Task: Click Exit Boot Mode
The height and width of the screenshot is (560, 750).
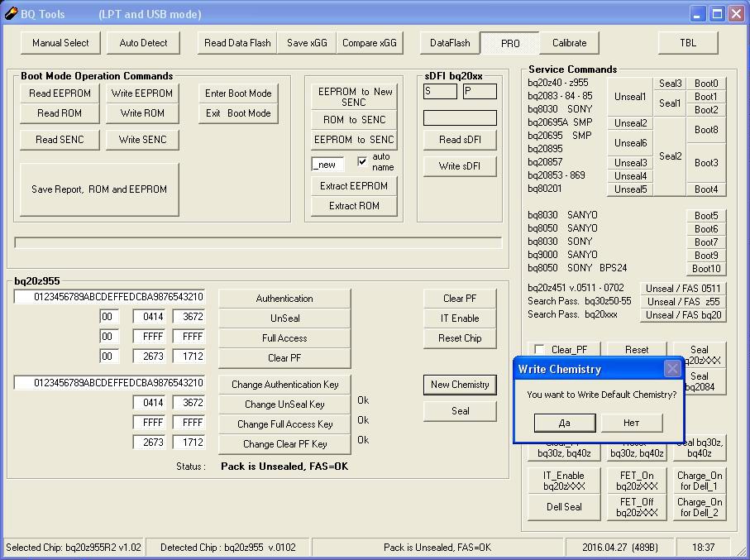Action: 238,113
